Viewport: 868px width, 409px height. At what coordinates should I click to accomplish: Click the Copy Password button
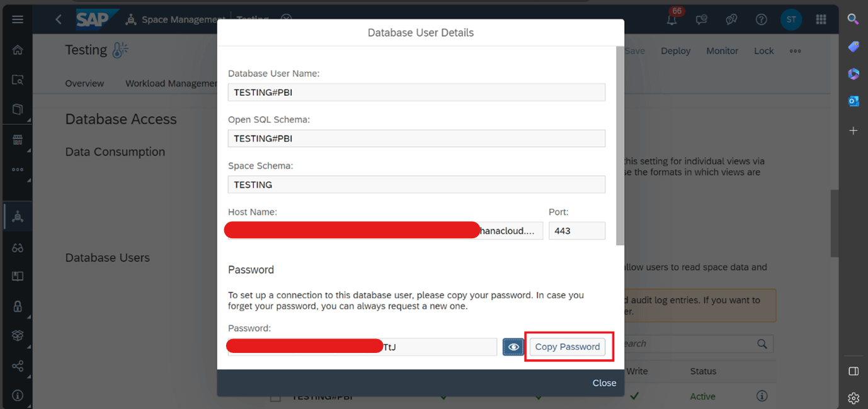(x=567, y=347)
